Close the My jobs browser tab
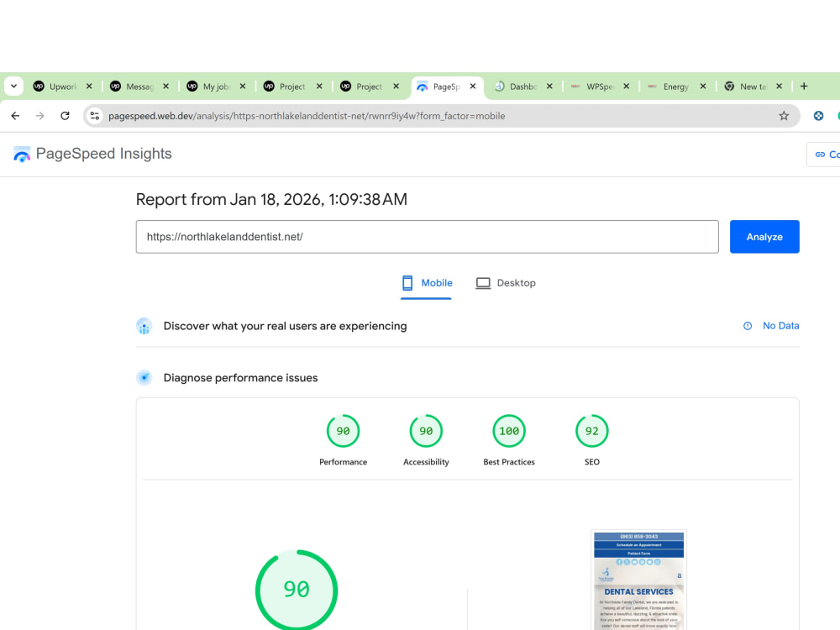The width and height of the screenshot is (840, 630). (242, 87)
